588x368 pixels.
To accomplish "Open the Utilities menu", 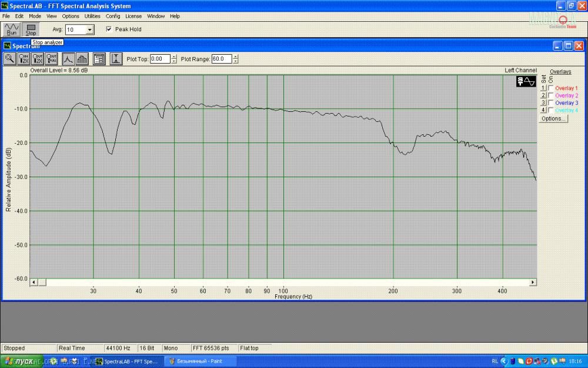I will click(x=92, y=16).
